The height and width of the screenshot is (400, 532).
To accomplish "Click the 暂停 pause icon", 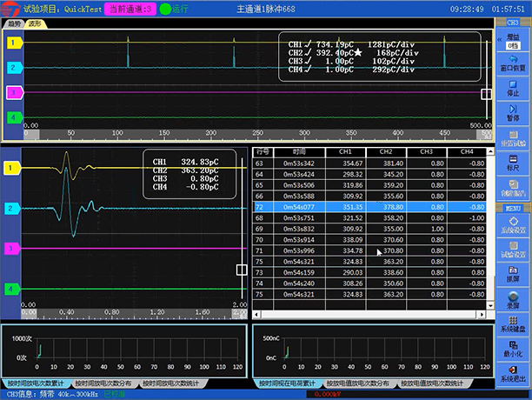I will (513, 111).
